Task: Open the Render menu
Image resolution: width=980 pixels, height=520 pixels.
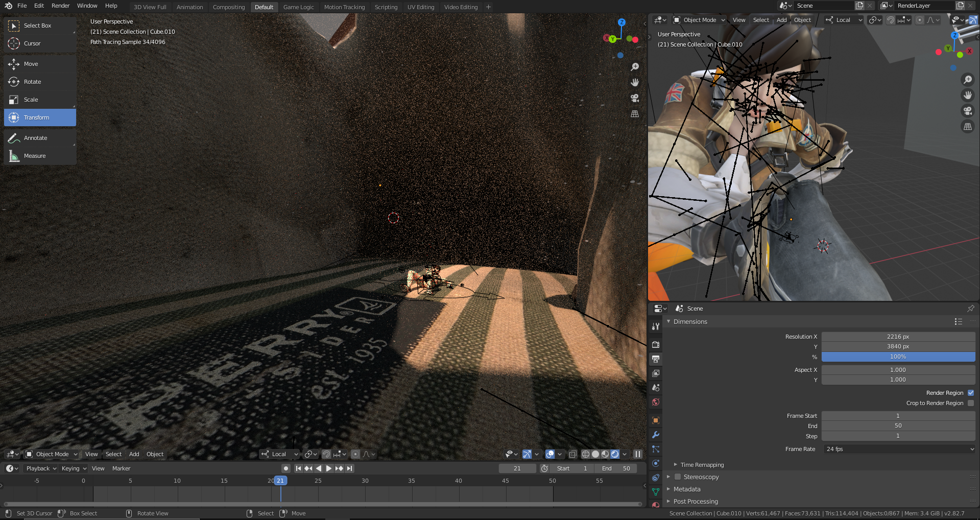Action: click(x=60, y=6)
